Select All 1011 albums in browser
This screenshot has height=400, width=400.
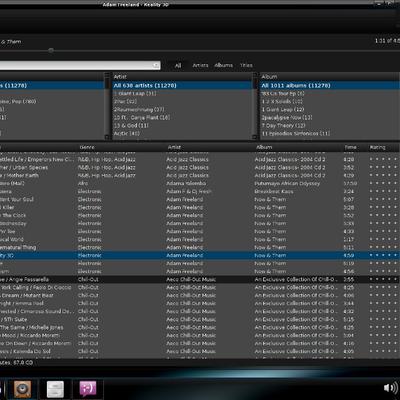[329, 85]
